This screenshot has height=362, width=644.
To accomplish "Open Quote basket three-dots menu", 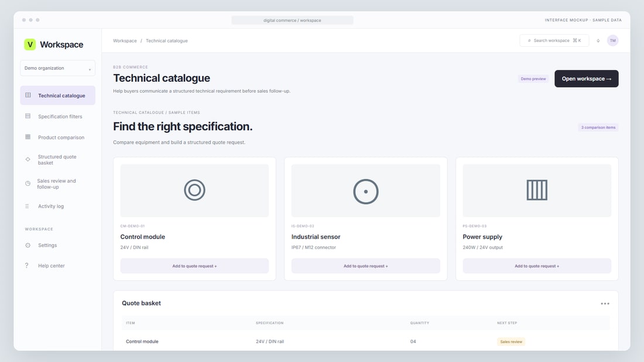I will pyautogui.click(x=605, y=304).
